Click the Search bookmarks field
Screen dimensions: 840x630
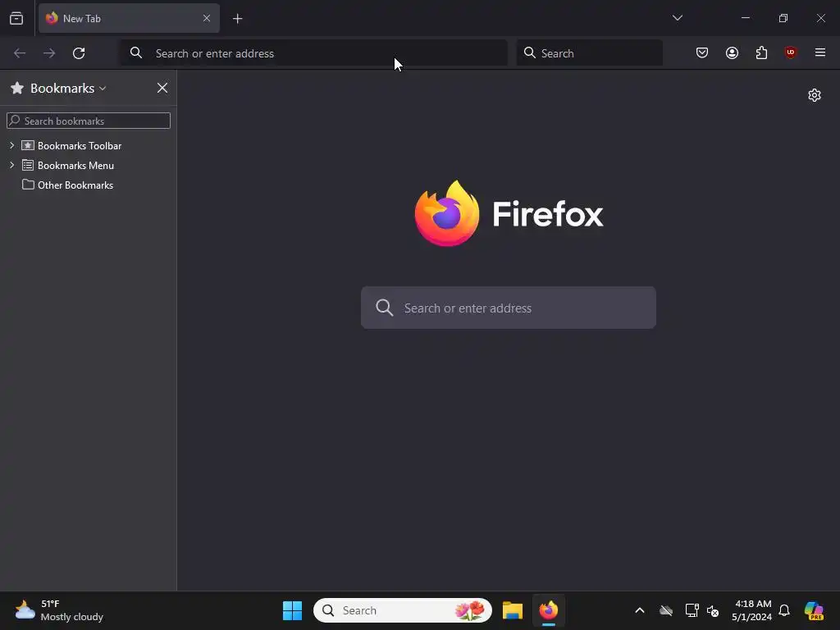tap(89, 121)
